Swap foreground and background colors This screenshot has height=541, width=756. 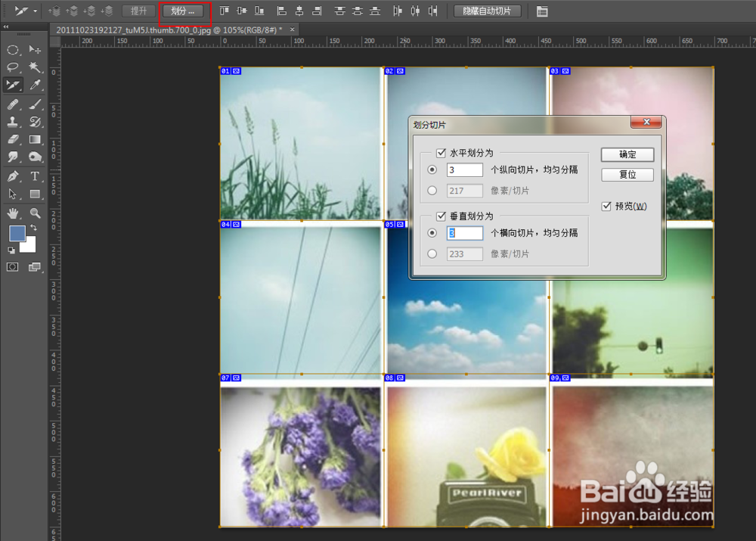(x=34, y=227)
